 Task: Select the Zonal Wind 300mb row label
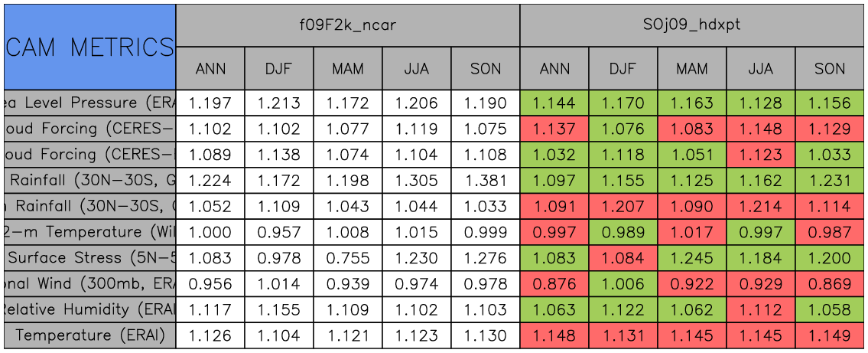[x=89, y=284]
